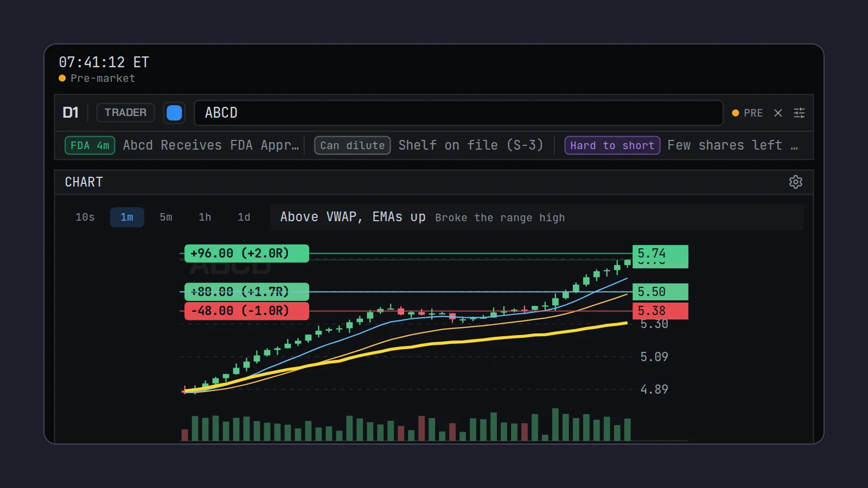Screen dimensions: 868x488
Task: Switch chart to 1h timeframe
Action: (205, 217)
